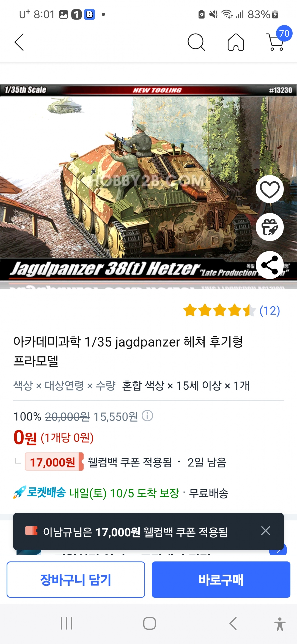The width and height of the screenshot is (297, 644).
Task: Open Android recent apps button
Action: (x=66, y=623)
